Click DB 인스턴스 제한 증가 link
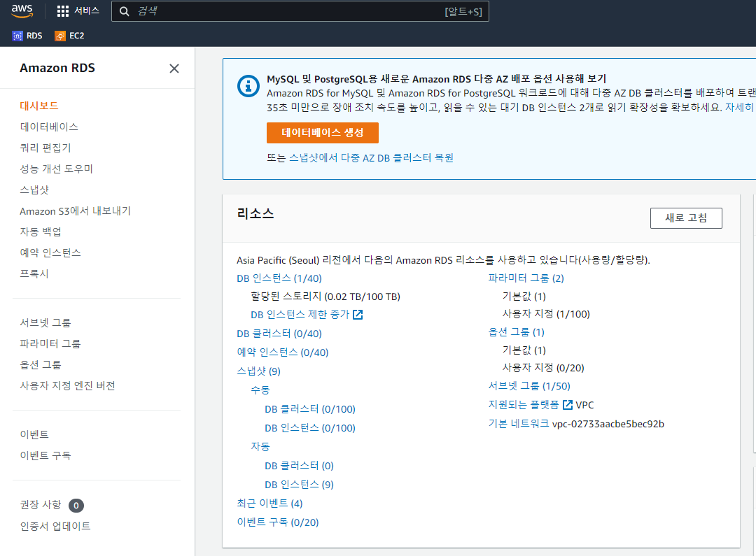The width and height of the screenshot is (756, 556). [x=300, y=315]
